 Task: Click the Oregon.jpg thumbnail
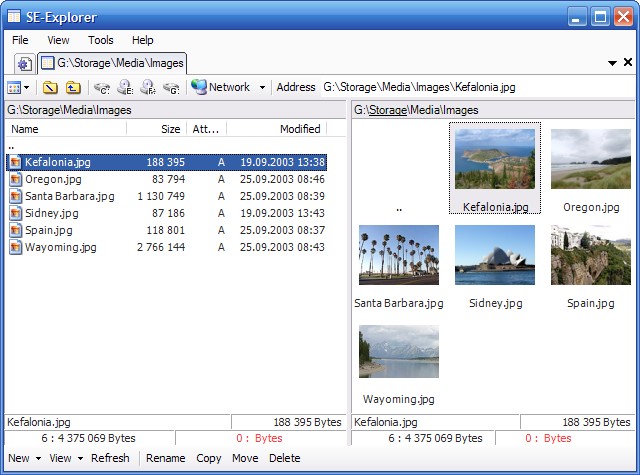point(591,159)
